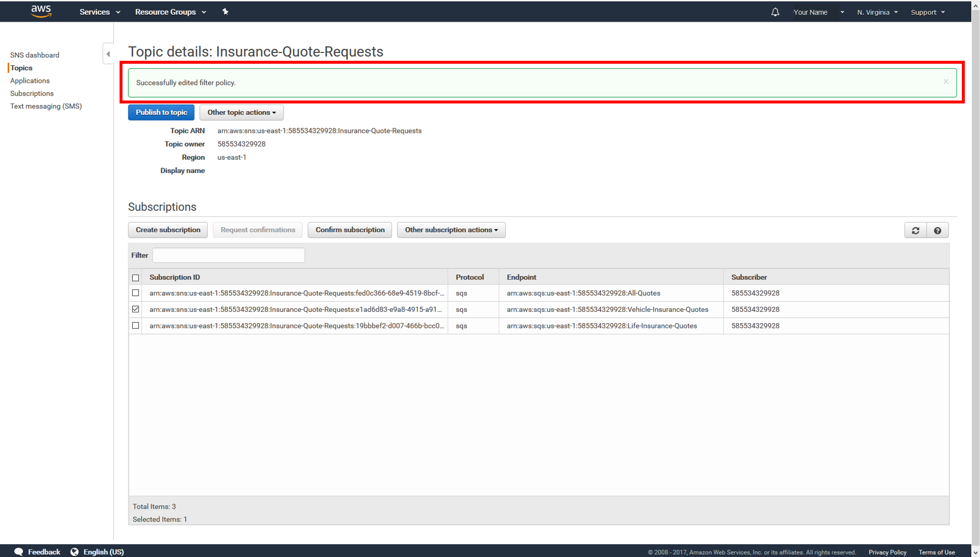Open the Terms of Use link
Image resolution: width=980 pixels, height=557 pixels.
point(936,552)
